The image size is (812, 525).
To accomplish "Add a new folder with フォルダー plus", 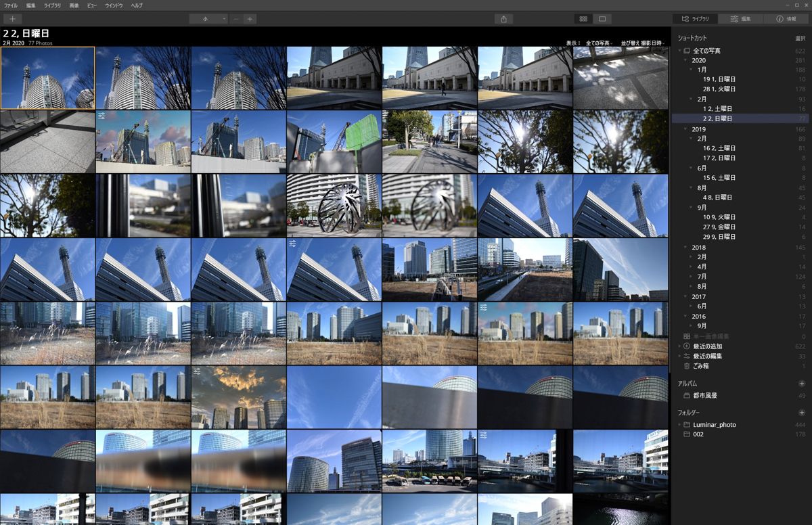I will [x=802, y=413].
